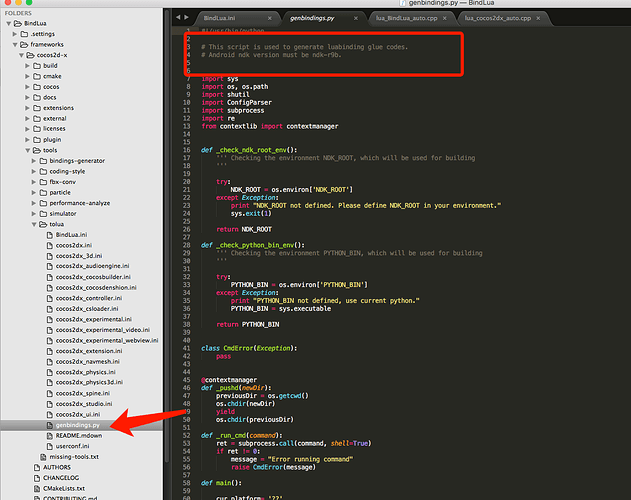Close the lua_cocos2dx_auto.cpp tab

(538, 18)
